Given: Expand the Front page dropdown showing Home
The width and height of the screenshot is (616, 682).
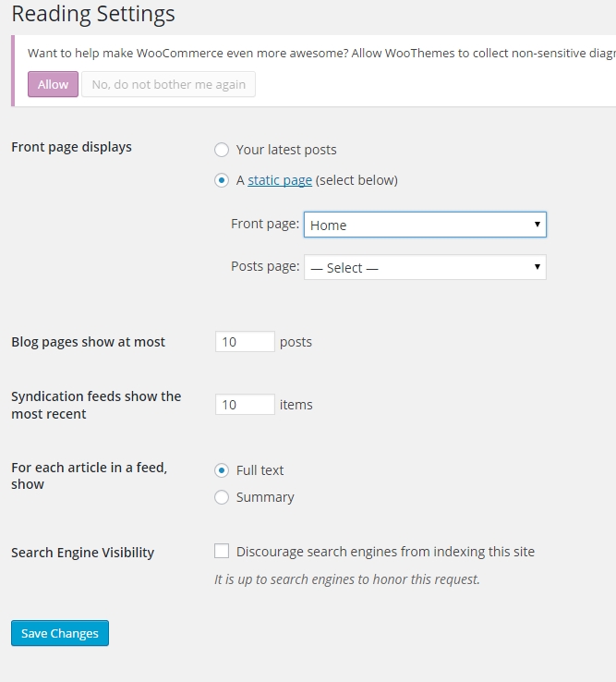Looking at the screenshot, I should [x=425, y=225].
